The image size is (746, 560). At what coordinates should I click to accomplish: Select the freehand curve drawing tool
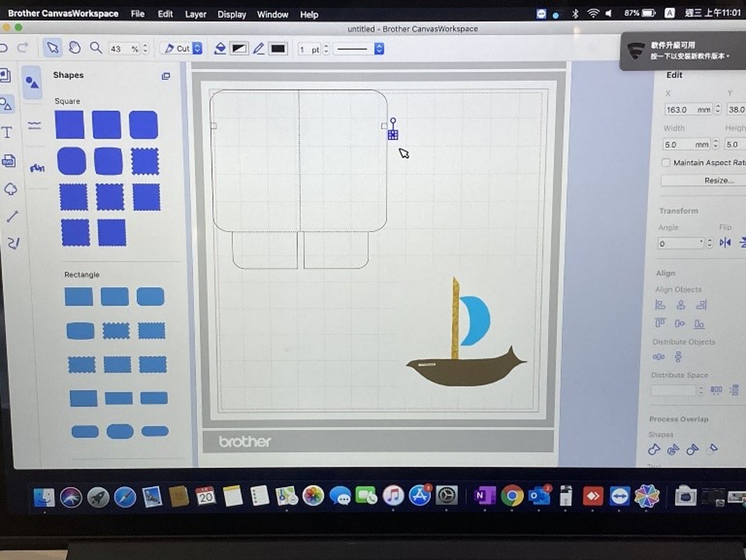click(x=13, y=243)
